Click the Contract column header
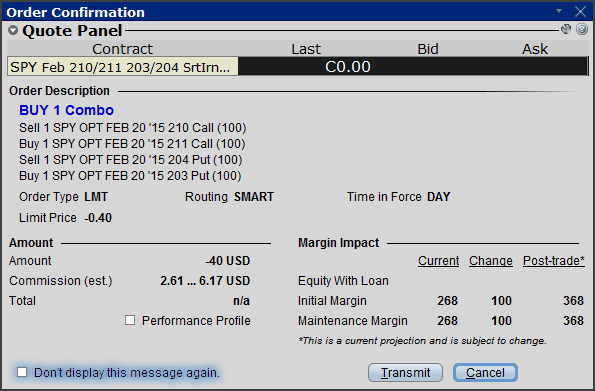595x391 pixels. pyautogui.click(x=122, y=49)
